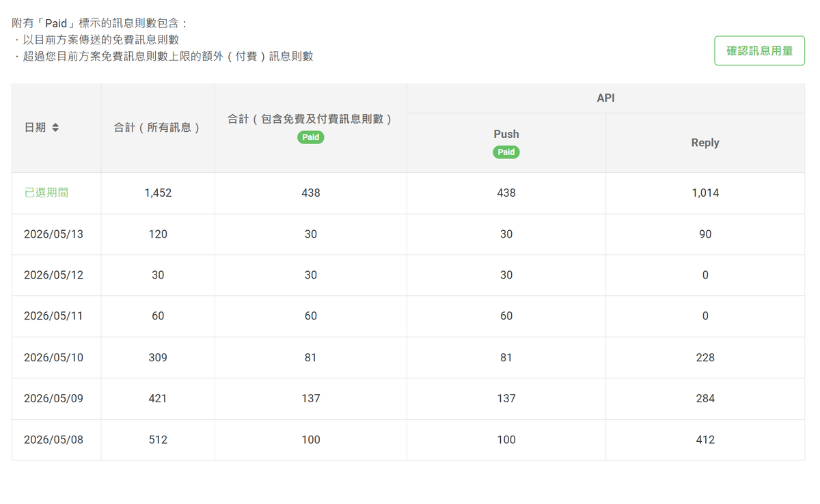
Task: Select the Paid-total 81 in 2026/05/10 row
Action: pyautogui.click(x=311, y=358)
